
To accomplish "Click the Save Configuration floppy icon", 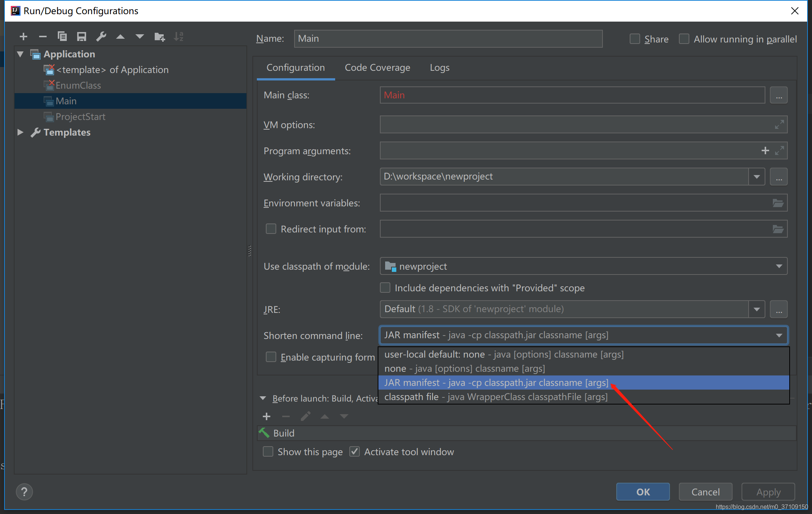I will [x=82, y=37].
